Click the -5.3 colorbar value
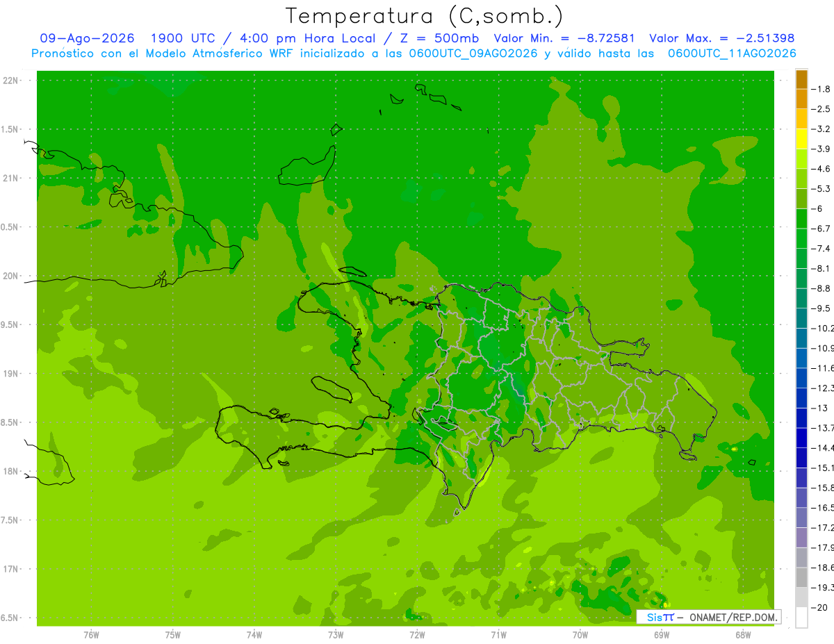 tap(821, 188)
